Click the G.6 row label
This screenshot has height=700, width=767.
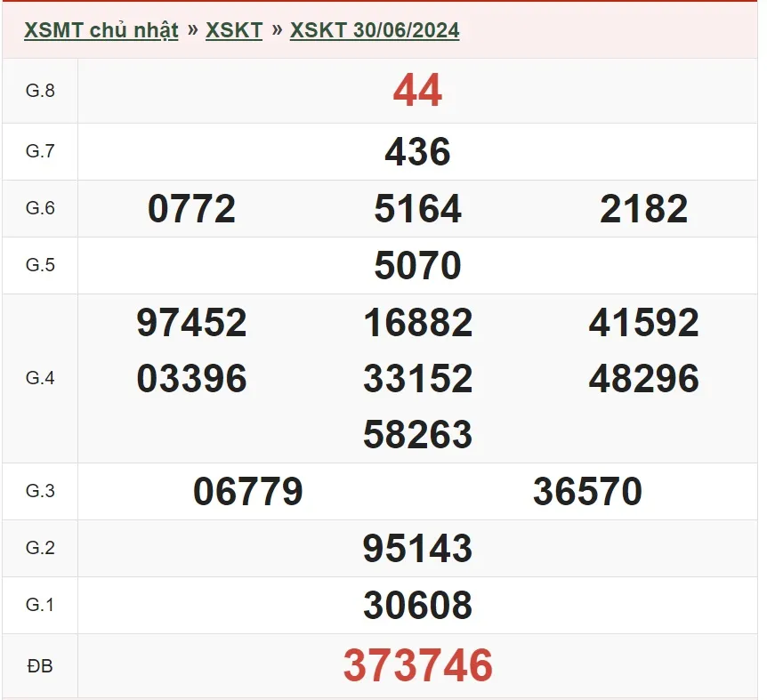pyautogui.click(x=40, y=208)
